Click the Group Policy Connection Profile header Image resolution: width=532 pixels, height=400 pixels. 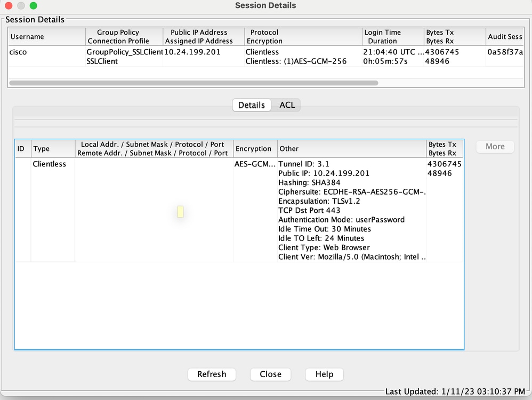124,37
